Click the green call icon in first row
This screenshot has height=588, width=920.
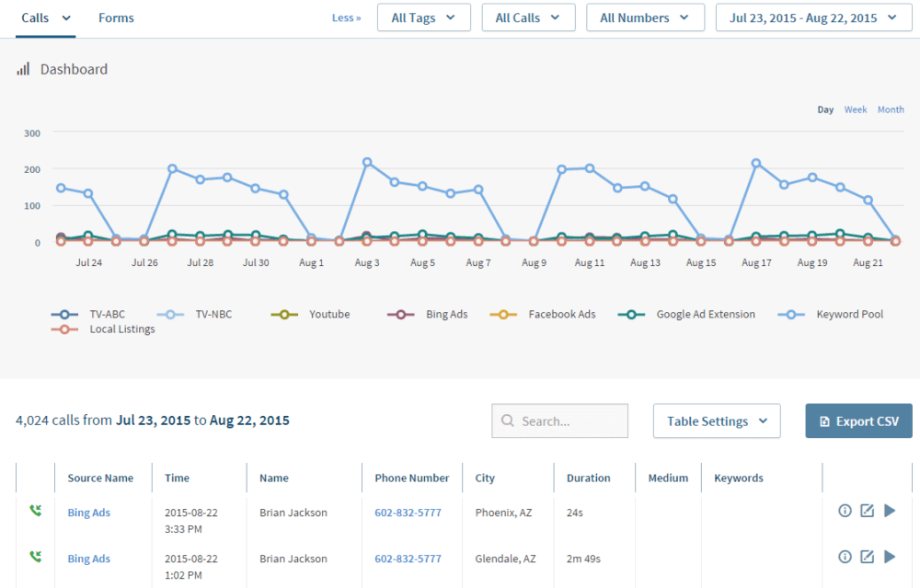[35, 511]
